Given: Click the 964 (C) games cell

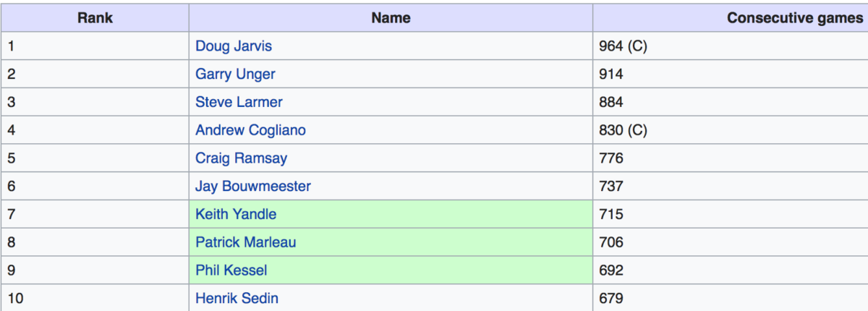Looking at the screenshot, I should (623, 46).
